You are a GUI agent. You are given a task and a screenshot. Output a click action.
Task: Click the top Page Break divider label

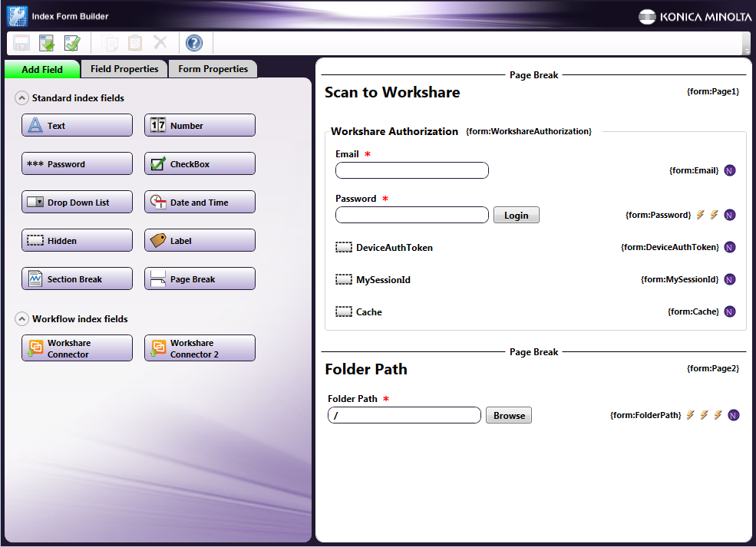[533, 75]
